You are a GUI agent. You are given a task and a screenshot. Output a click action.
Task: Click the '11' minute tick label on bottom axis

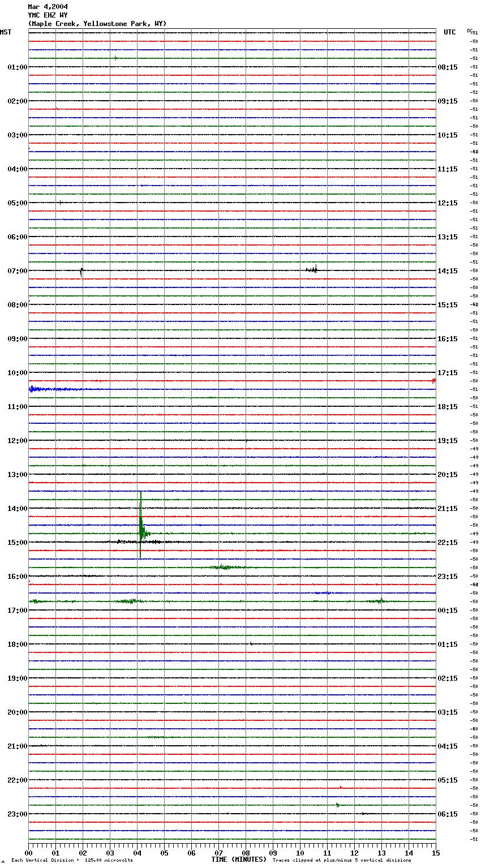click(327, 853)
